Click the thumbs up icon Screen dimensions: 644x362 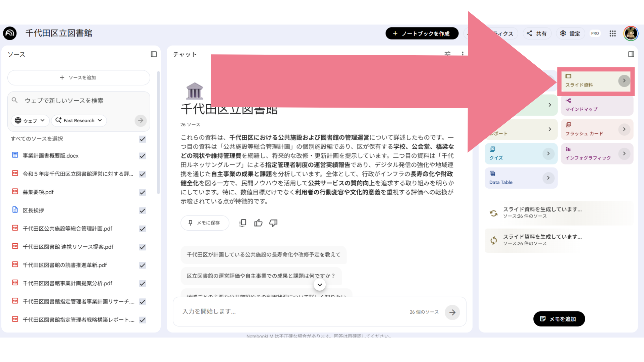(x=258, y=223)
